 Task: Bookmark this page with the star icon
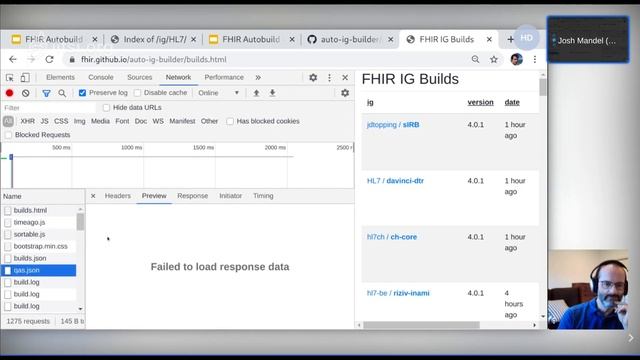(494, 60)
